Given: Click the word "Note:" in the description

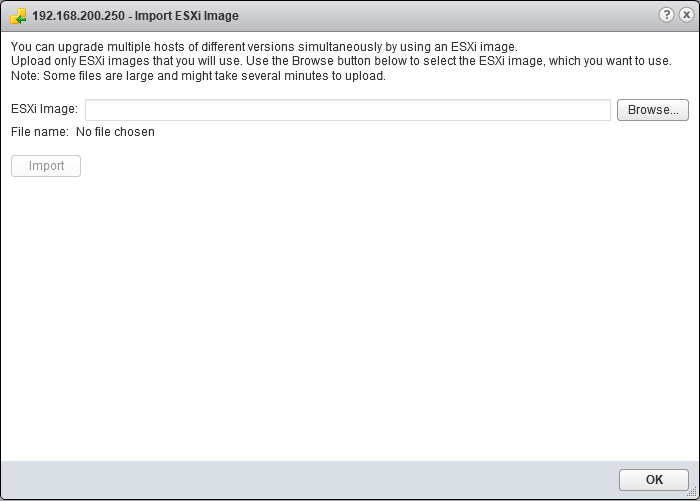Looking at the screenshot, I should pyautogui.click(x=26, y=75).
